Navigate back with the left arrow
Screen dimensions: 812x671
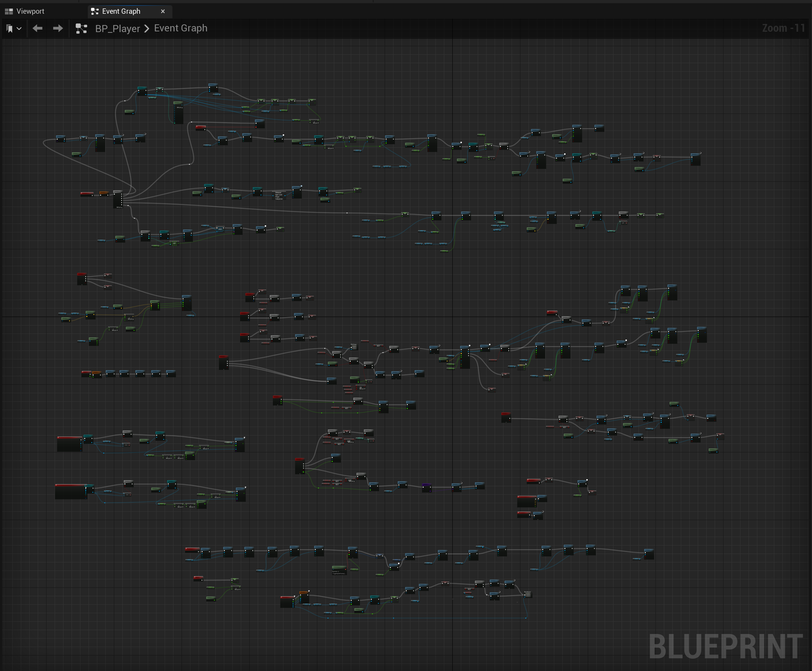[x=37, y=28]
